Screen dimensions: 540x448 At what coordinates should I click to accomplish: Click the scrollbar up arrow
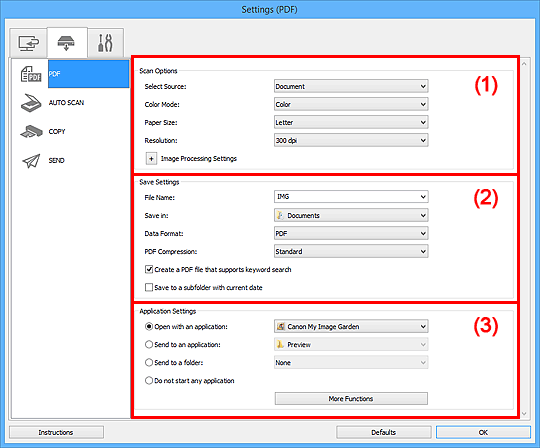click(x=524, y=64)
